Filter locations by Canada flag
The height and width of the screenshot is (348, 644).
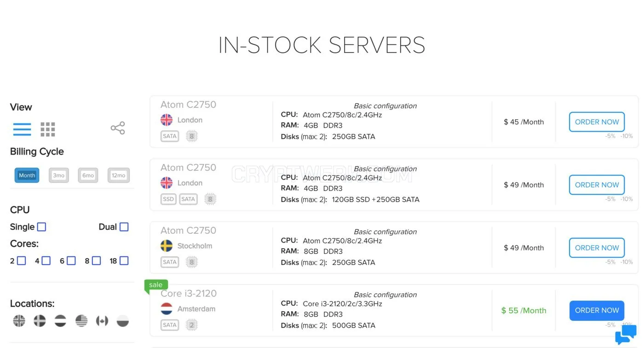[x=102, y=320]
